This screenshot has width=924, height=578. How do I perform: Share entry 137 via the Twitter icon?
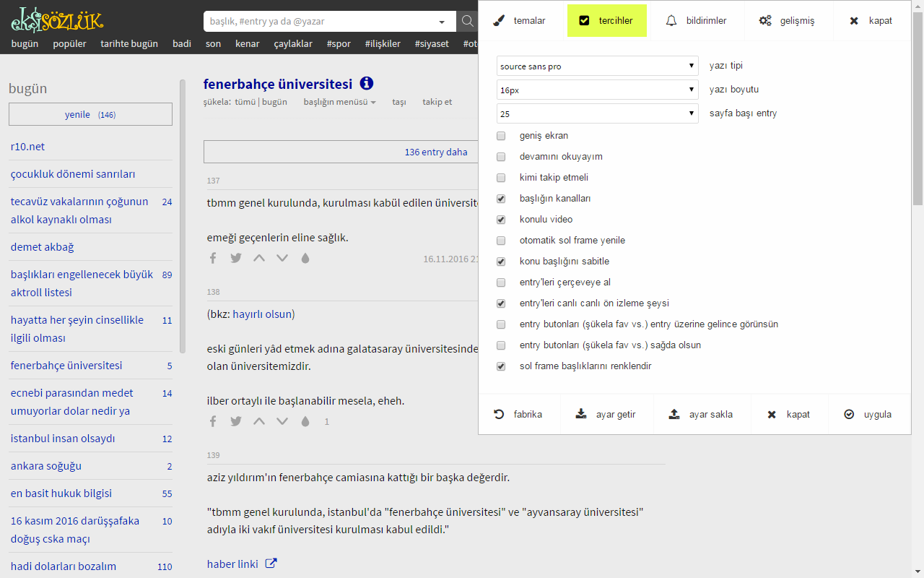(x=236, y=258)
